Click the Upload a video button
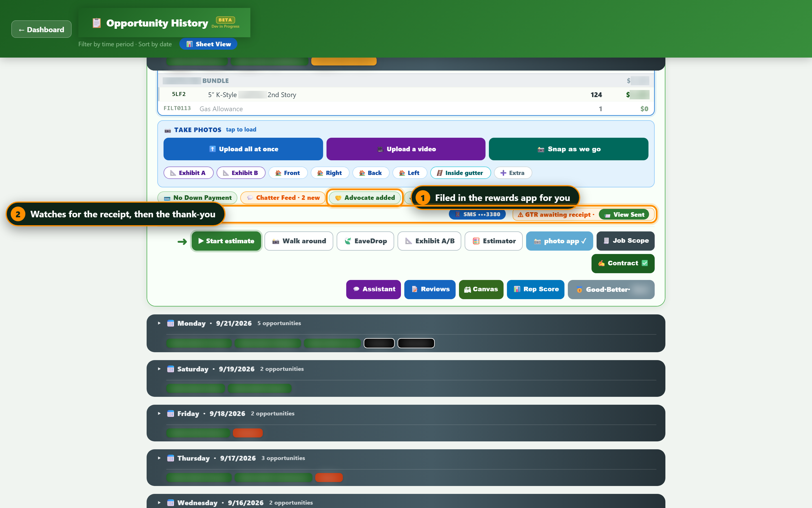 click(406, 149)
